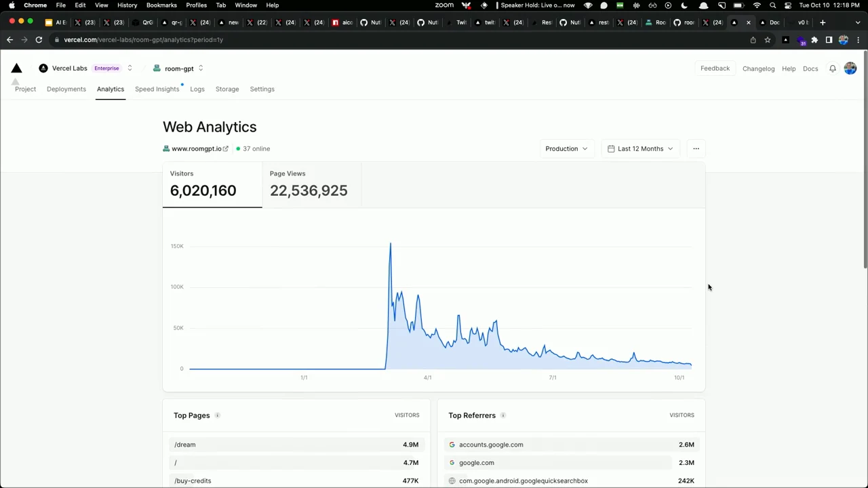868x488 pixels.
Task: Open macOS Spotlight search
Action: pyautogui.click(x=772, y=5)
